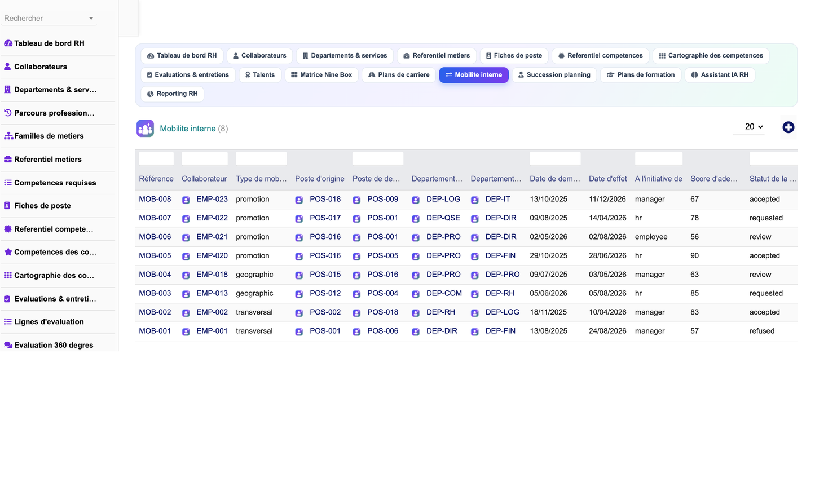The image size is (815, 504).
Task: Open the Mobilite interne tab
Action: tap(474, 75)
